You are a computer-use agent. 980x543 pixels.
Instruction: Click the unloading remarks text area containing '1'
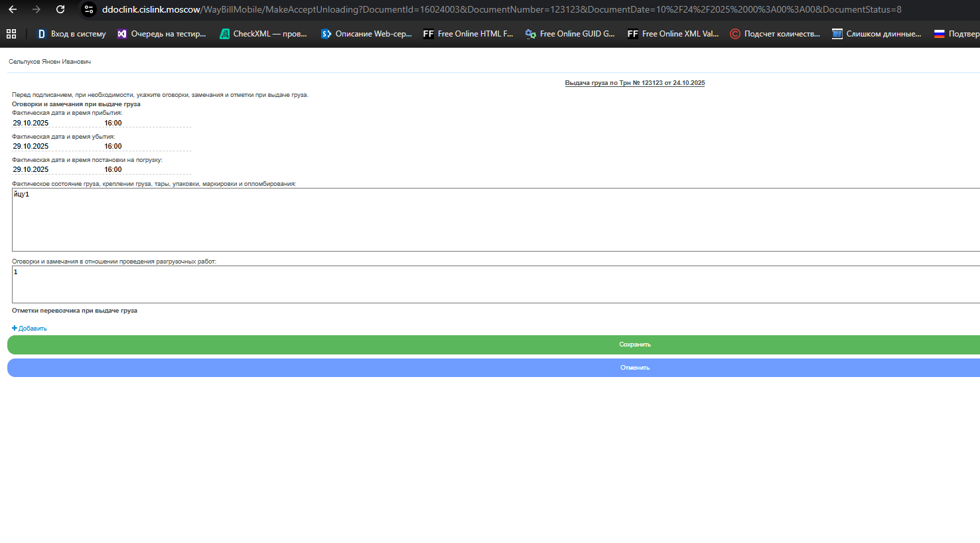(496, 284)
